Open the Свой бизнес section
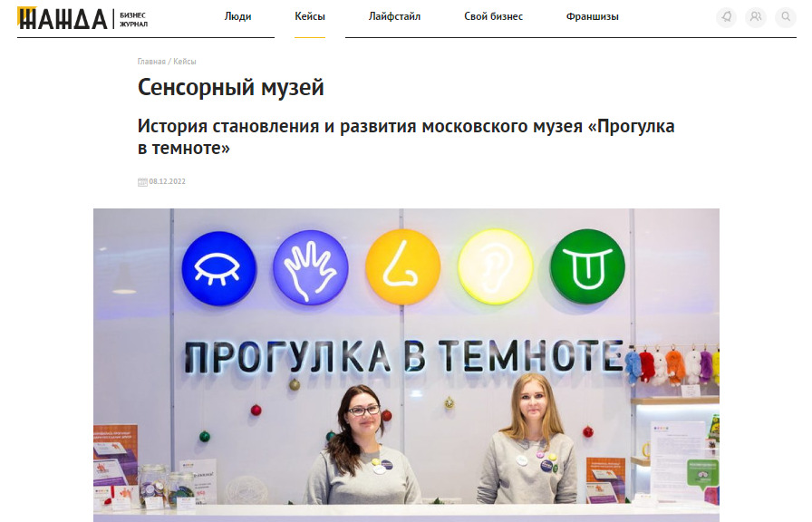Screen dimensions: 812x522 coord(494,16)
